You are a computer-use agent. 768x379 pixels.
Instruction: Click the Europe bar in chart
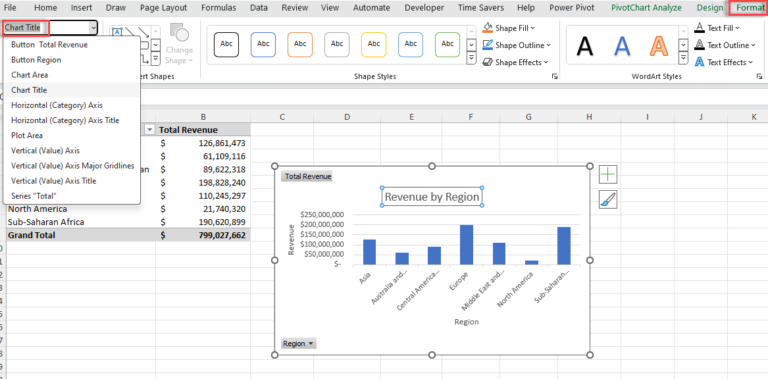point(467,244)
